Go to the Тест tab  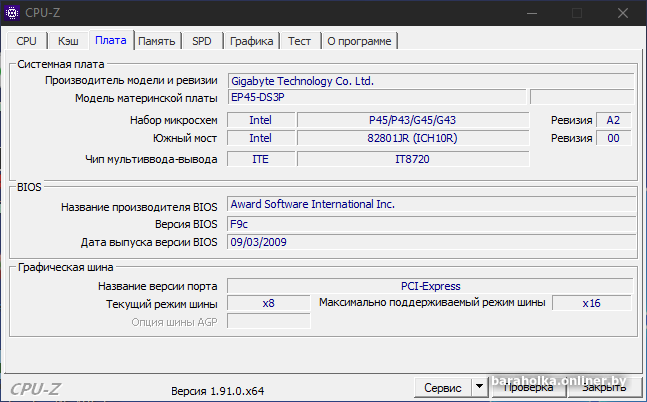point(300,41)
